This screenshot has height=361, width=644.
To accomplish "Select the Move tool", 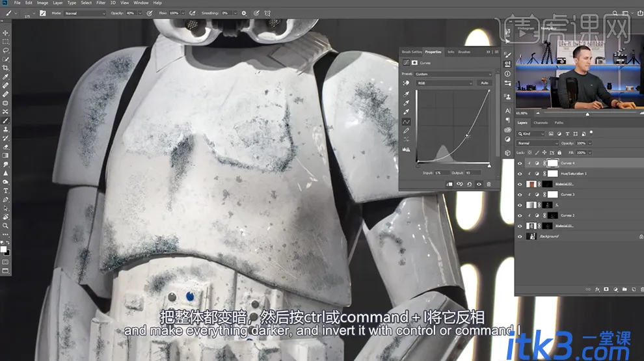I will pos(5,33).
